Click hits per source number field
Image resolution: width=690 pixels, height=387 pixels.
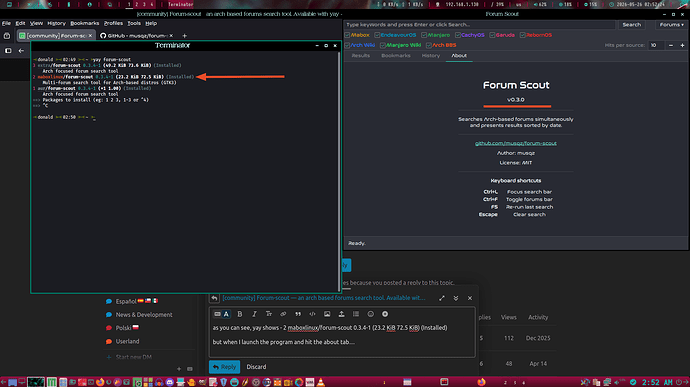[x=656, y=45]
